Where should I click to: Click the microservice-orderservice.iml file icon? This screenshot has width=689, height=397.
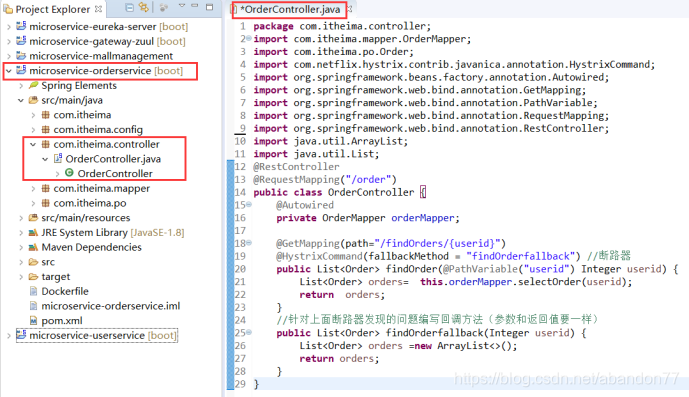33,306
